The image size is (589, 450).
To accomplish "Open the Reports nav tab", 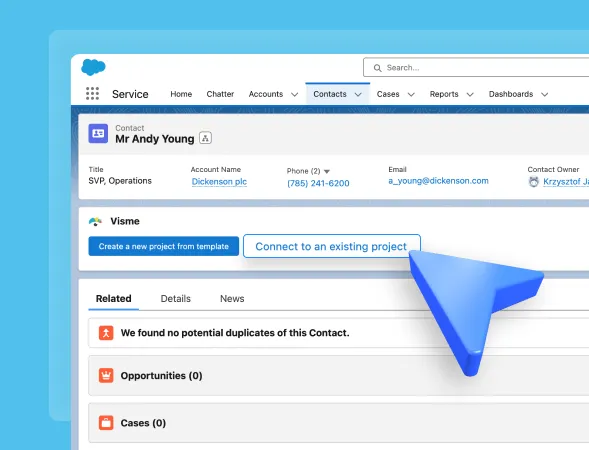I will (444, 94).
